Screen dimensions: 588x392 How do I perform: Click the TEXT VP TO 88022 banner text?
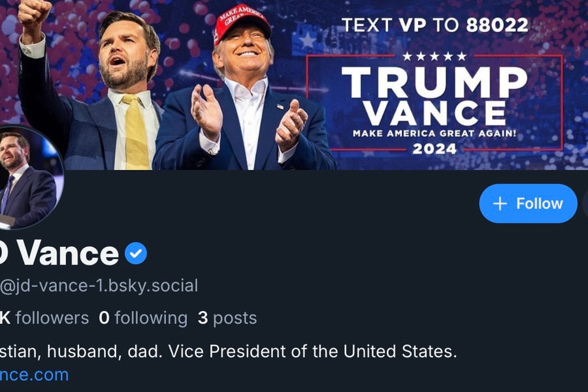click(435, 25)
